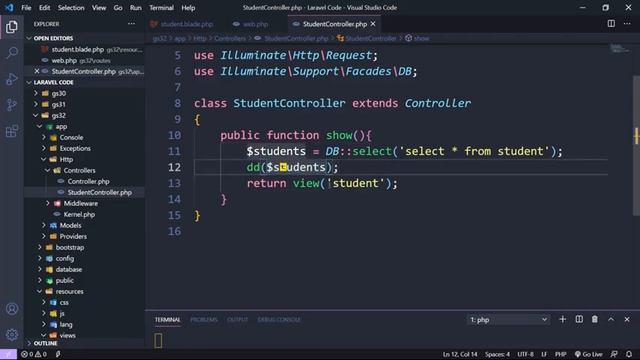Open Source Control view

(12, 105)
